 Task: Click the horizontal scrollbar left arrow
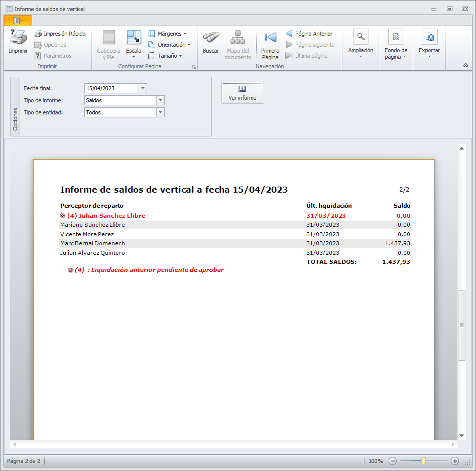click(14, 444)
